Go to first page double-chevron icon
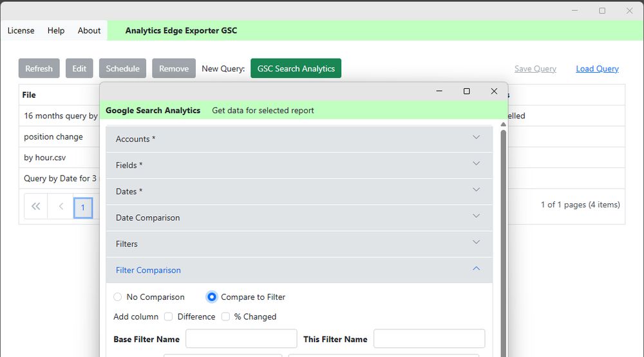The image size is (644, 357). tap(35, 206)
